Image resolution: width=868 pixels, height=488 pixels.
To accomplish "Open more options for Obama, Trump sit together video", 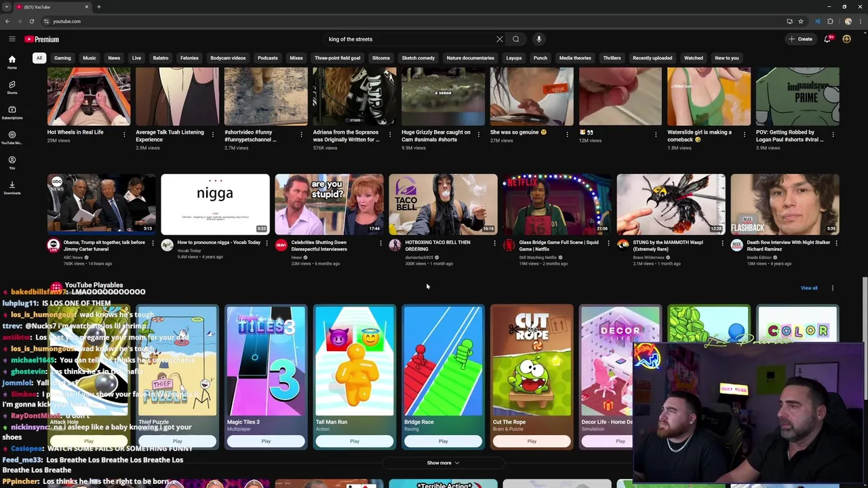I will tap(153, 243).
